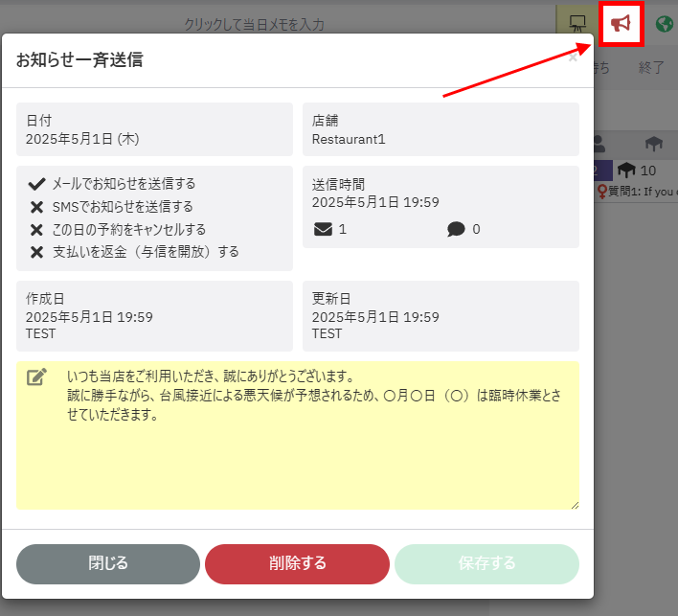Click the 閉じる button
The height and width of the screenshot is (616, 678).
coord(108,563)
